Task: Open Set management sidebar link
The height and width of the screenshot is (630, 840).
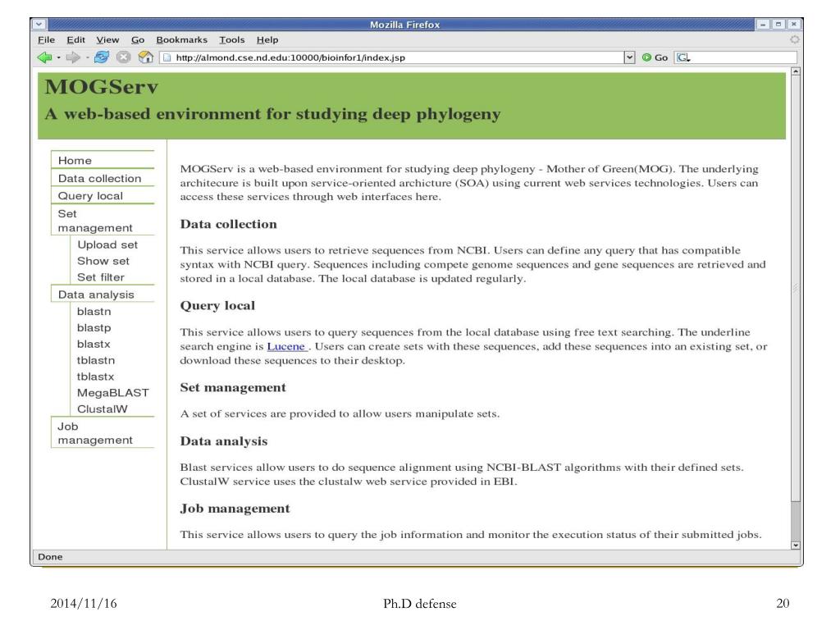Action: [x=95, y=221]
